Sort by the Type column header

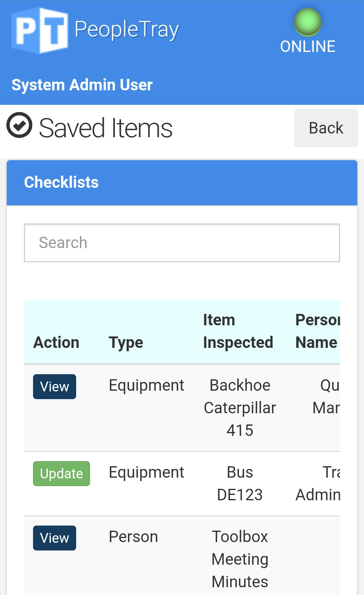pos(126,342)
